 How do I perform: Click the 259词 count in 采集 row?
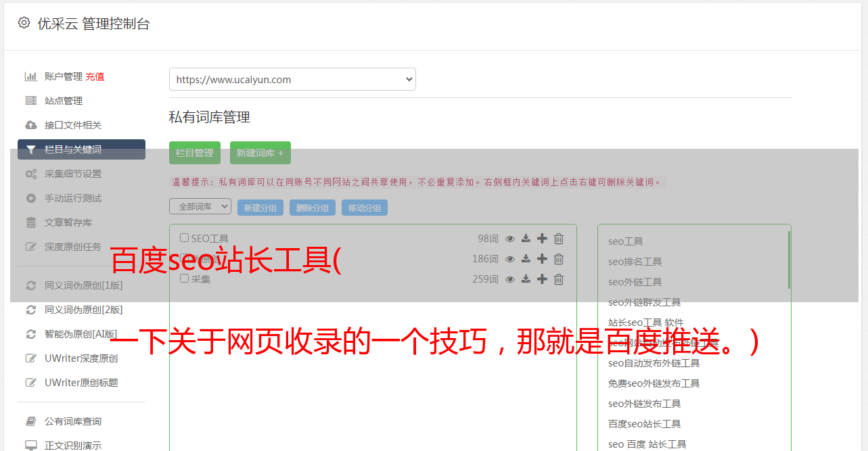tap(485, 279)
